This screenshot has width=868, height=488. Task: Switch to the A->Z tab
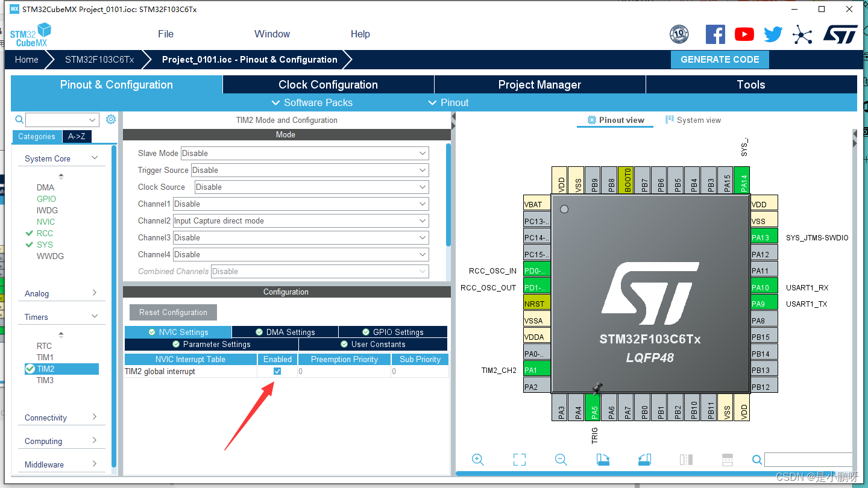(x=77, y=136)
